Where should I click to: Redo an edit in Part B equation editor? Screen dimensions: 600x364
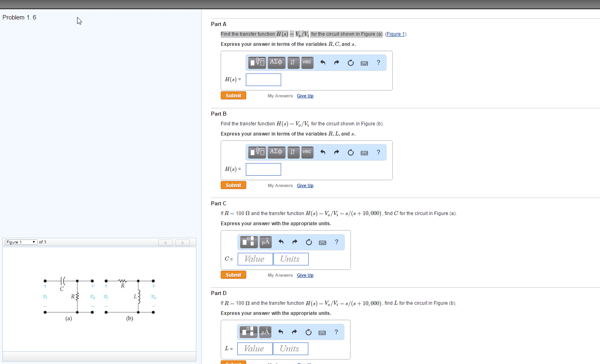[x=336, y=152]
